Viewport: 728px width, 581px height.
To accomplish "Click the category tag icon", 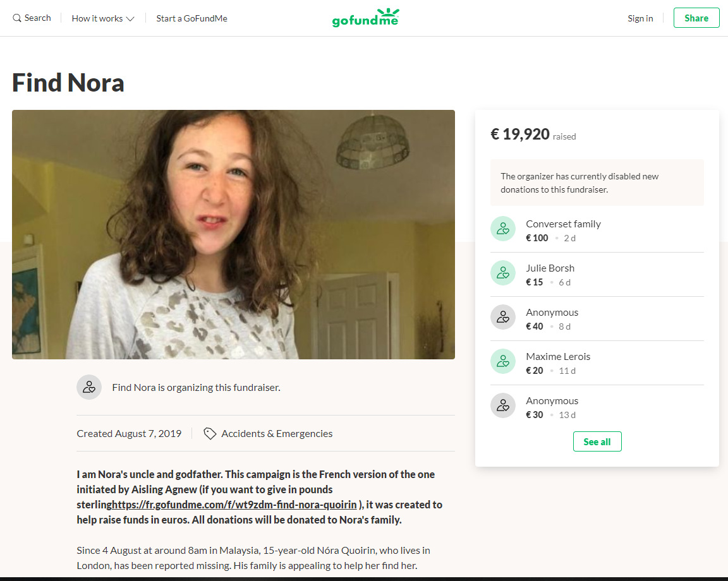I will point(210,433).
